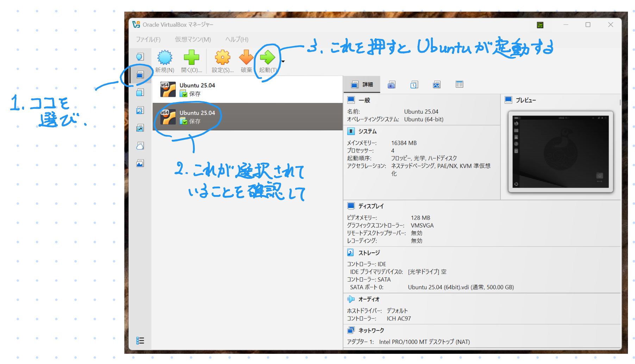Click the ストレージ section heading
Image resolution: width=635 pixels, height=364 pixels.
pyautogui.click(x=369, y=253)
